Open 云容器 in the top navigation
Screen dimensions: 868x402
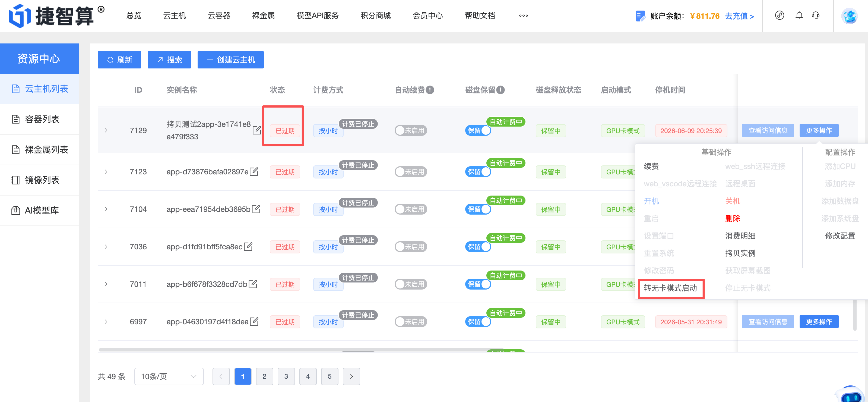click(219, 15)
